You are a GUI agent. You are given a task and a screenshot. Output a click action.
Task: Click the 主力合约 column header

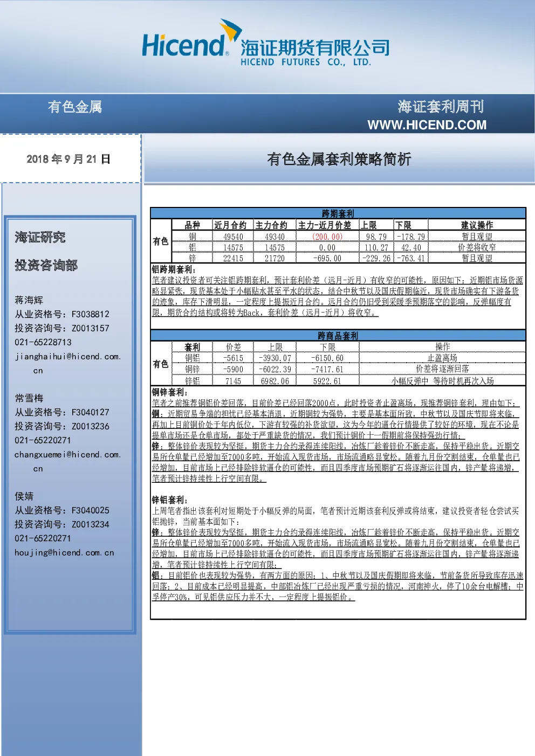click(271, 225)
